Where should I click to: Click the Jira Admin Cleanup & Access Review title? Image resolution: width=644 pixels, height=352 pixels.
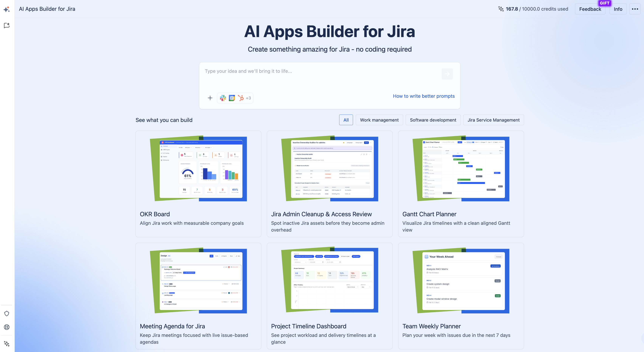tap(321, 214)
